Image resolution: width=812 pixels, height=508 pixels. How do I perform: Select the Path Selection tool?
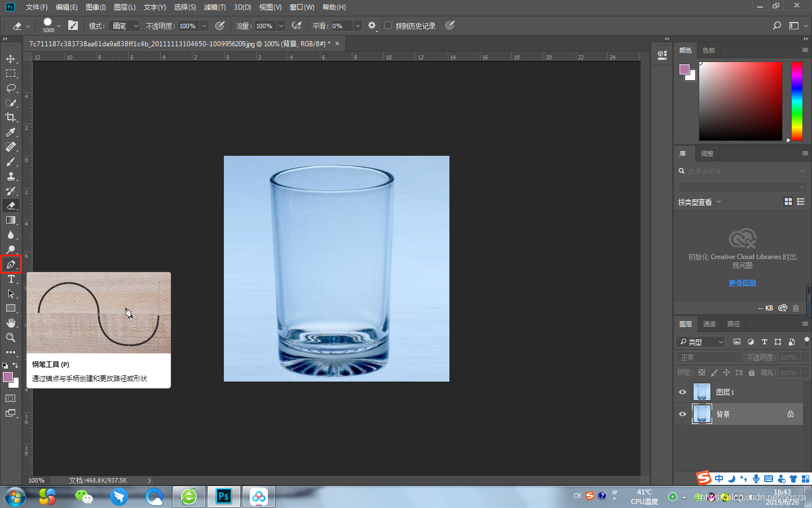[11, 294]
